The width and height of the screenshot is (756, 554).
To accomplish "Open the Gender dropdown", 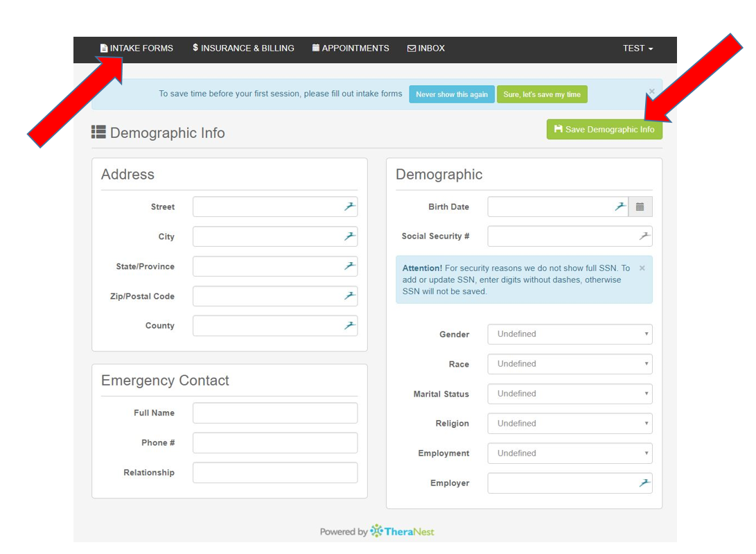I will 570,334.
